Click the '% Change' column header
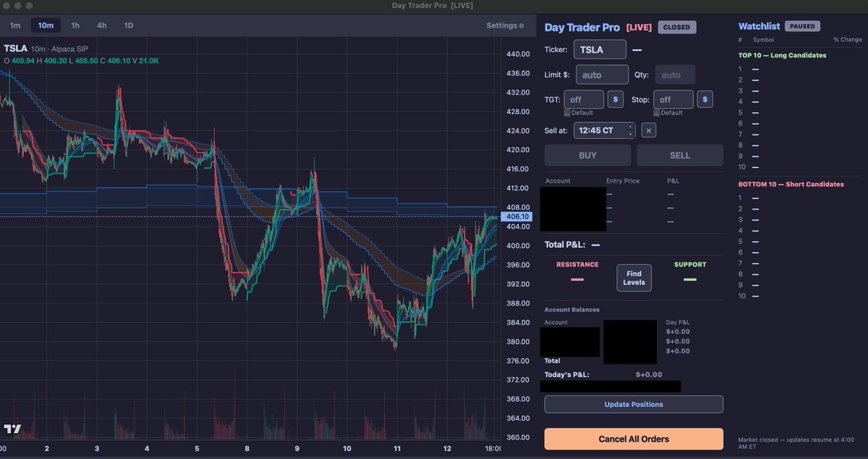This screenshot has height=459, width=868. pos(847,40)
